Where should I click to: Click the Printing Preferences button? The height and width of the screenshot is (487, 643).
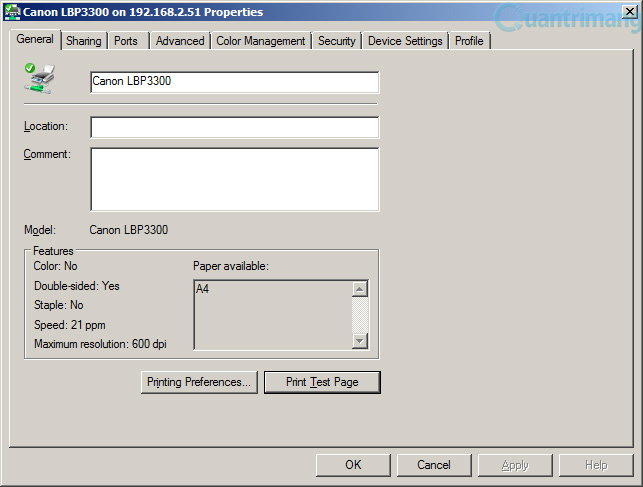pos(199,382)
